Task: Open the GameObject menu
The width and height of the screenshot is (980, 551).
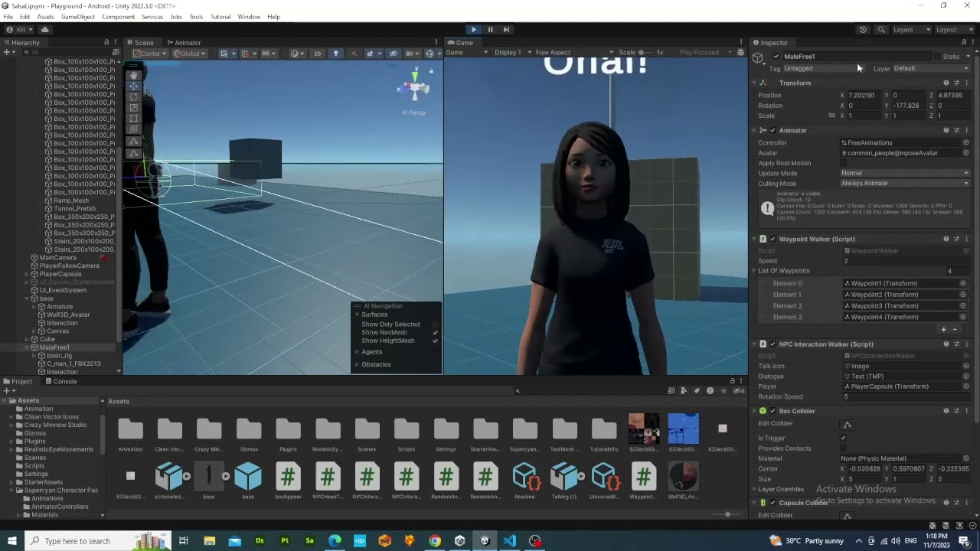Action: pyautogui.click(x=78, y=17)
